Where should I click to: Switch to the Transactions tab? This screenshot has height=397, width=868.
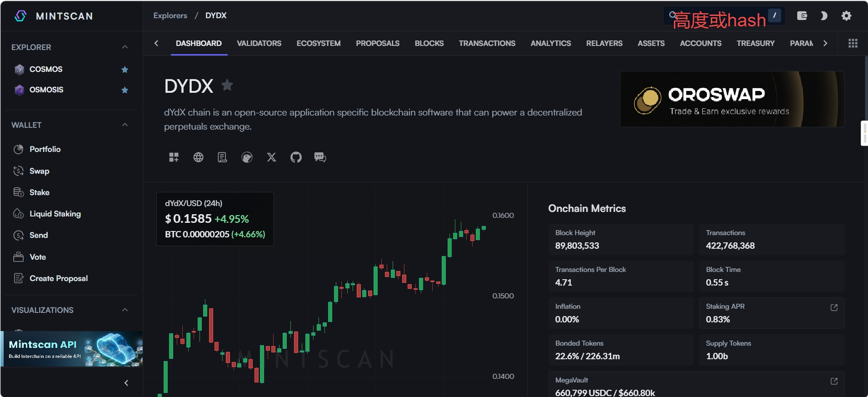click(x=487, y=43)
